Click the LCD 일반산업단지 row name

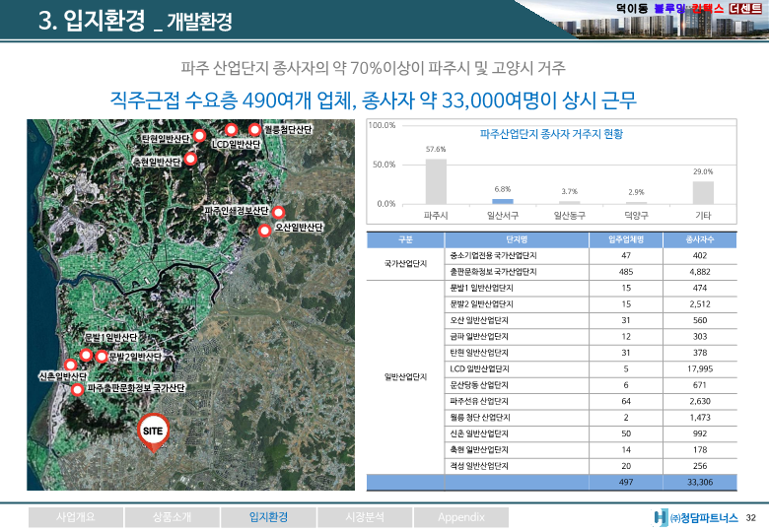[480, 368]
